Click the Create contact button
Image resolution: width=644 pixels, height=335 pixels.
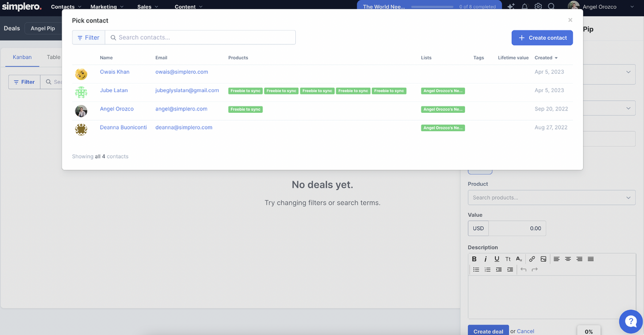point(542,37)
